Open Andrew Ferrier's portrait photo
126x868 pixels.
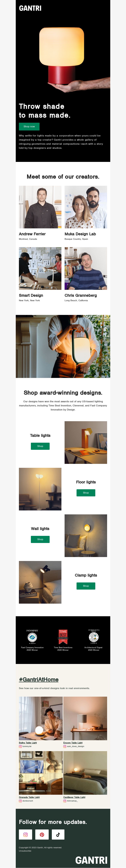click(40, 207)
